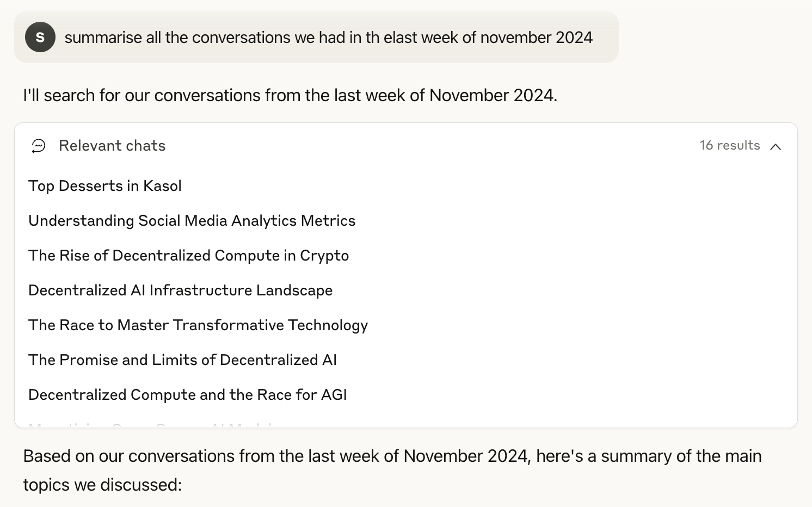Image resolution: width=812 pixels, height=507 pixels.
Task: Click the faded partially hidden chat entry
Action: click(x=152, y=424)
